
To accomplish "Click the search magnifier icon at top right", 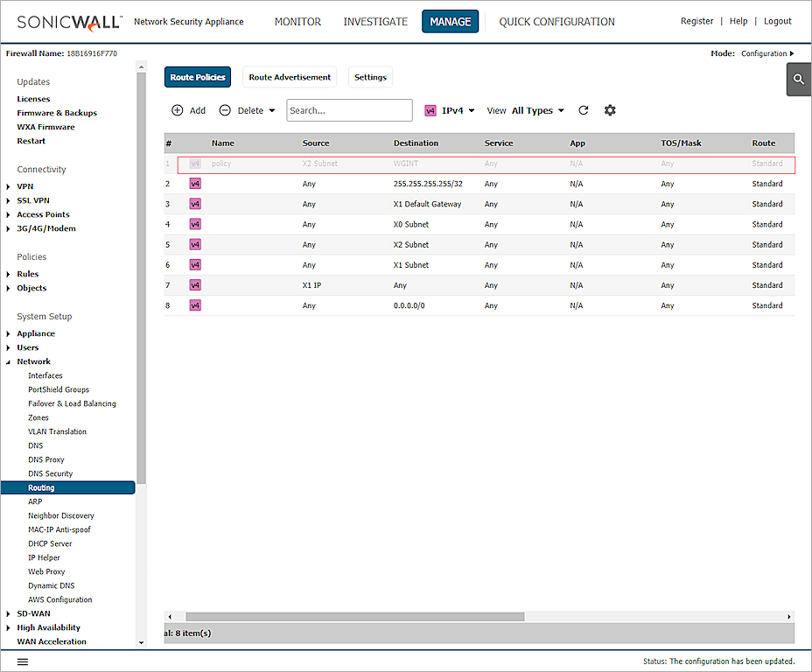I will click(x=797, y=78).
